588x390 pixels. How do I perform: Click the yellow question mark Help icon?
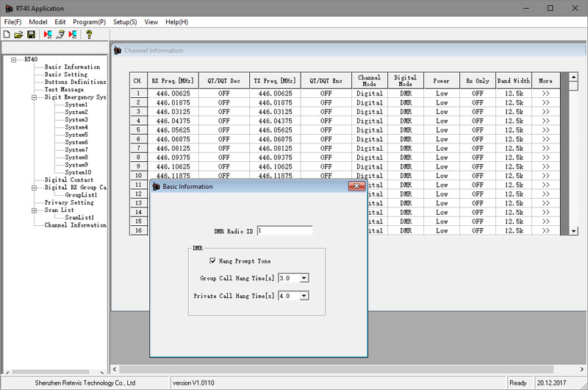(x=89, y=34)
